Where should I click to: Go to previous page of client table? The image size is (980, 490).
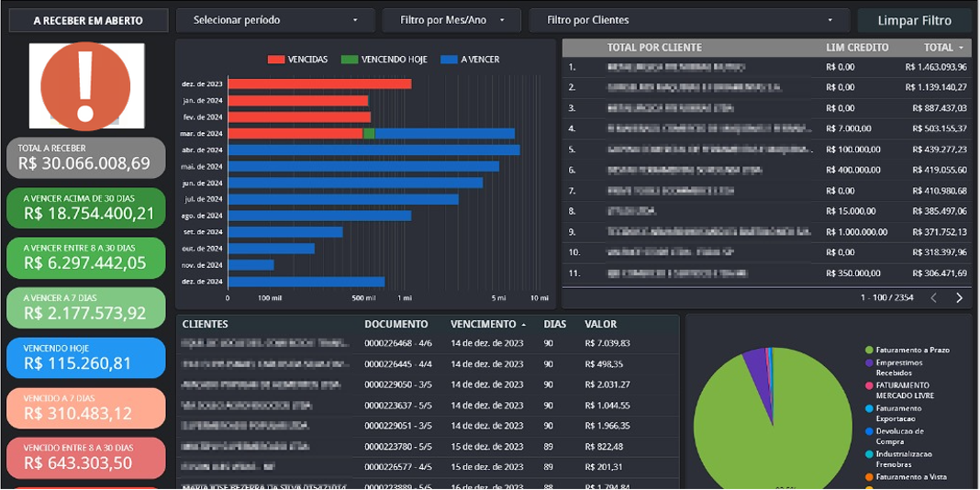tap(934, 297)
